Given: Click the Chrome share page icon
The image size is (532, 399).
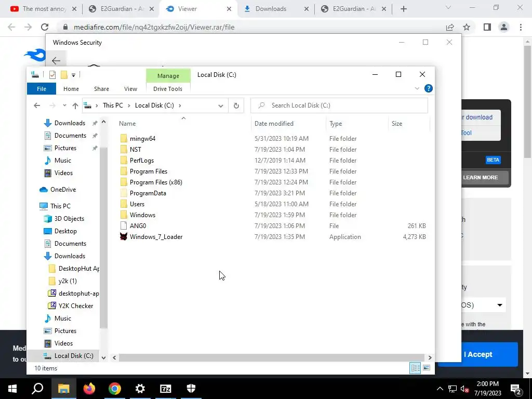Looking at the screenshot, I should pos(450,27).
